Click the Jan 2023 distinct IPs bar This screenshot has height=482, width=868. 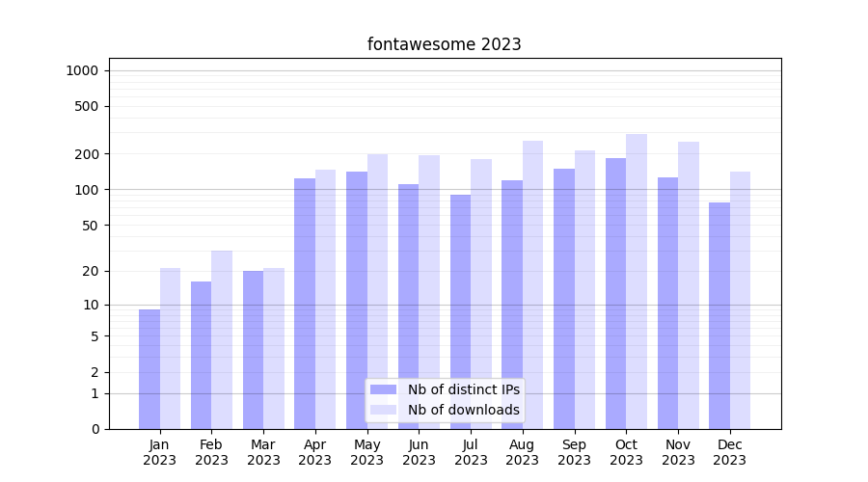[x=149, y=369]
